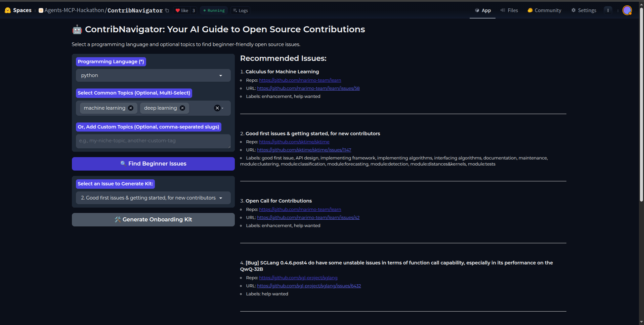Image resolution: width=644 pixels, height=325 pixels.
Task: Expand the Programming Language dropdown
Action: [x=153, y=75]
